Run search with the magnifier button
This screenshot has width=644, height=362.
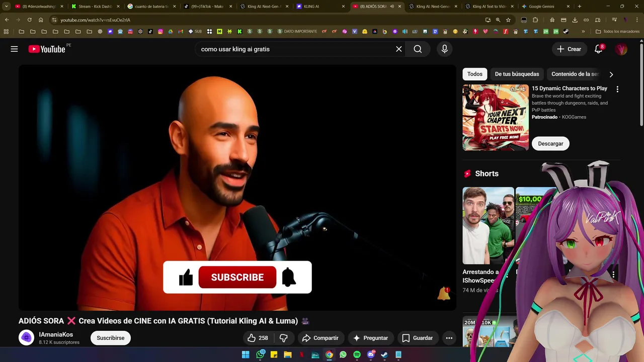(x=418, y=49)
